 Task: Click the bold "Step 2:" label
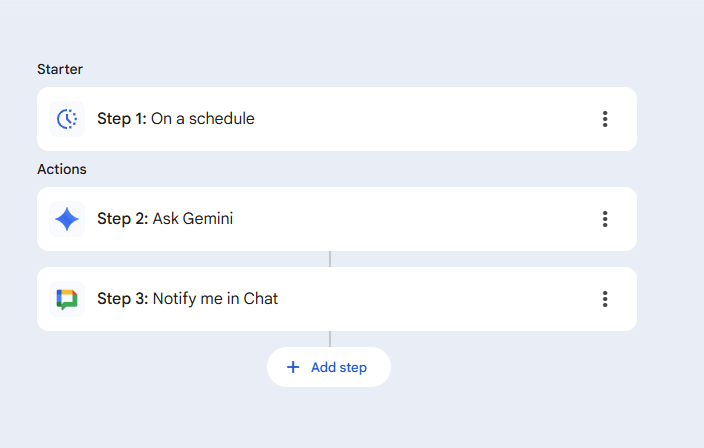click(x=122, y=219)
